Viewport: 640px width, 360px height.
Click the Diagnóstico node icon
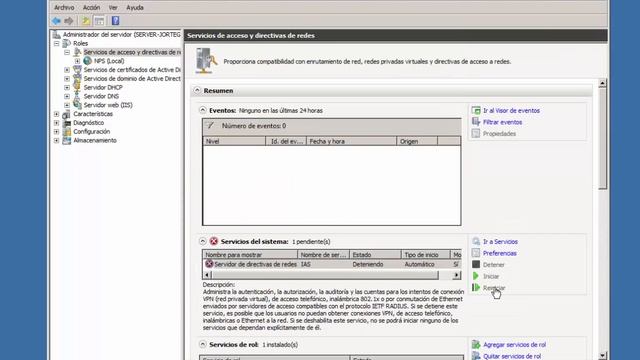tap(67, 122)
